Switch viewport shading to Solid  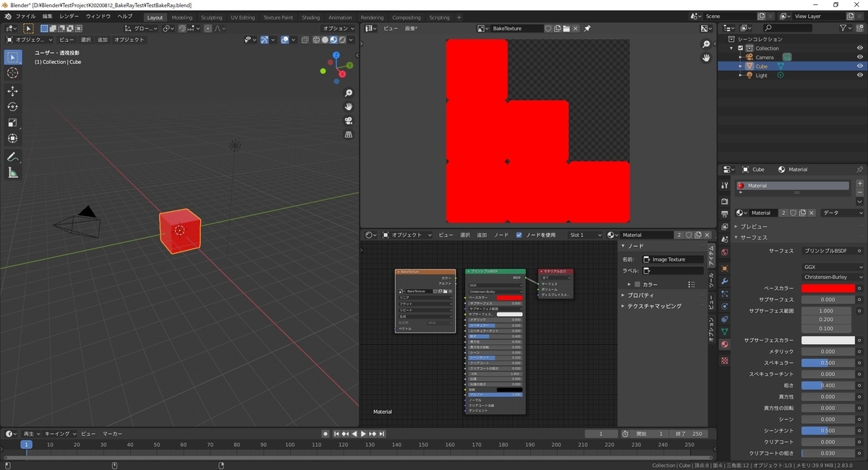coord(325,40)
